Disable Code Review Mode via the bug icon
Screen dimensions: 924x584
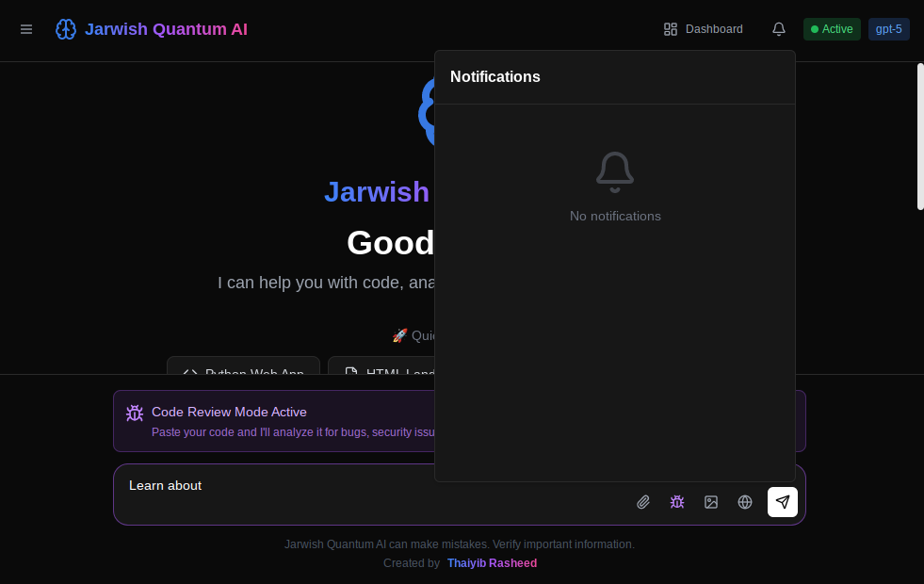[677, 502]
